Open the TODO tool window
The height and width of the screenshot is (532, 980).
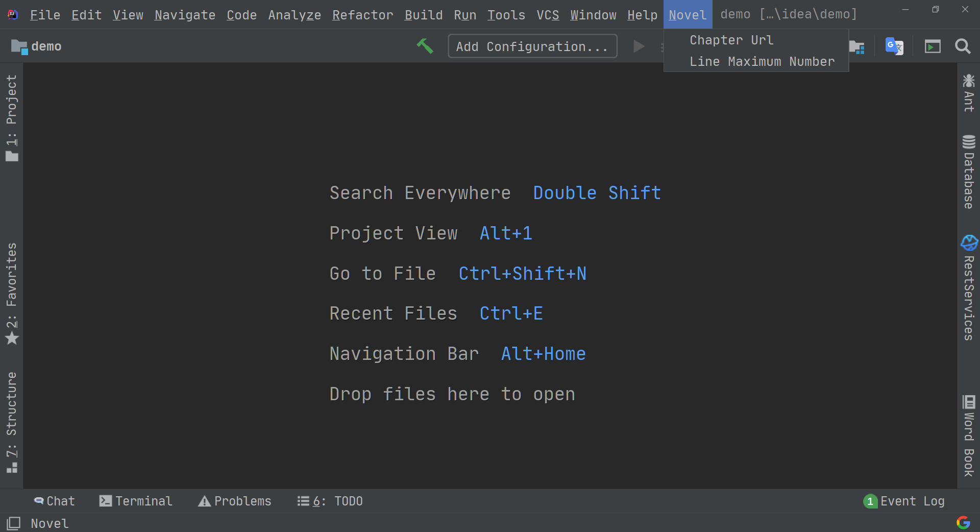click(x=330, y=501)
